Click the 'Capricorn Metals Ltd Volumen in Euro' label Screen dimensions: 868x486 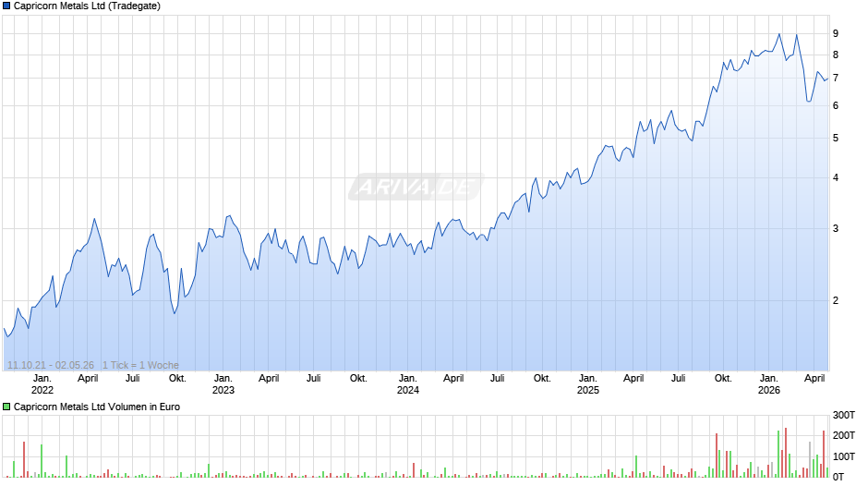coord(97,407)
